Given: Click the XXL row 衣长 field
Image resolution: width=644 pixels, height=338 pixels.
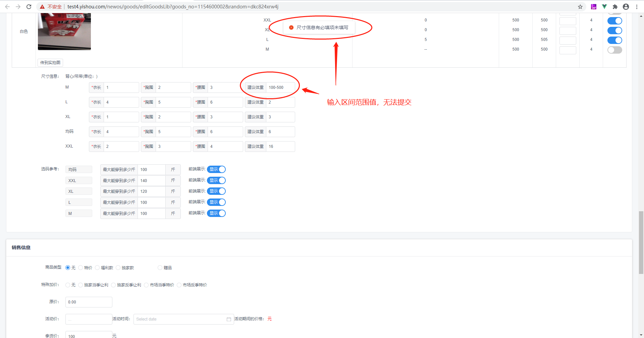Looking at the screenshot, I should [121, 147].
